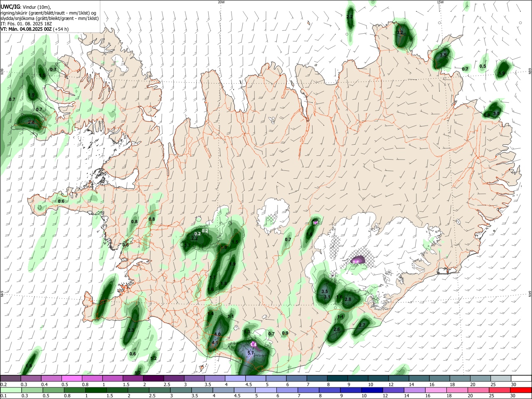Click the 0.9 precipitation value on the map
Image resolution: width=532 pixels, height=399 pixels.
tap(285, 333)
